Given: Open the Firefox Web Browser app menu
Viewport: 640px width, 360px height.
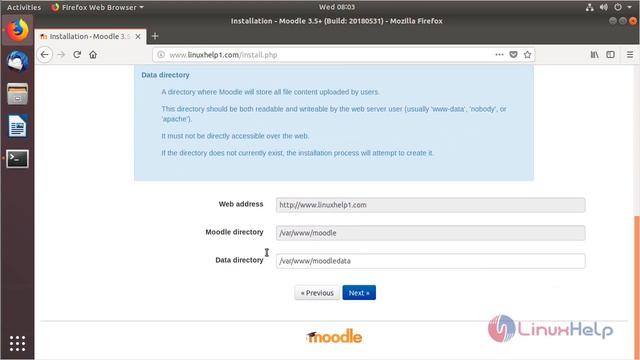Looking at the screenshot, I should 98,7.
